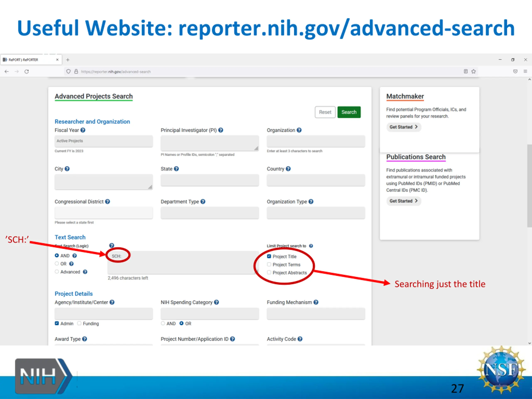Screen dimensions: 532x399
Task: Click the browser forward arrow
Action: click(17, 71)
